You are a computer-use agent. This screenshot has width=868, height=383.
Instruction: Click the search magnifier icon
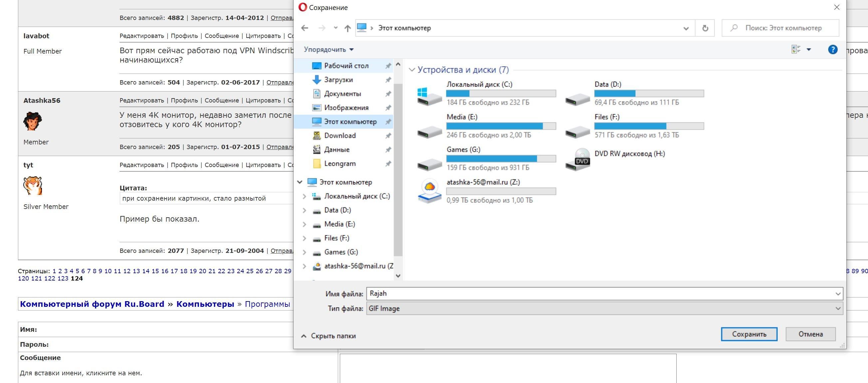[734, 28]
